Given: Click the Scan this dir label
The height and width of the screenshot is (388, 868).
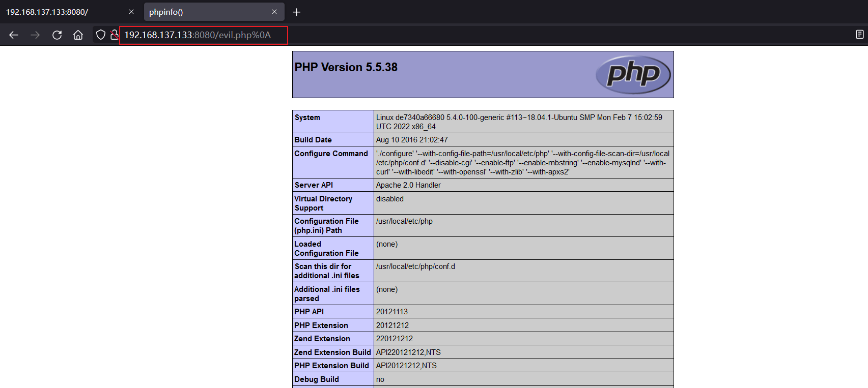Looking at the screenshot, I should click(x=327, y=271).
